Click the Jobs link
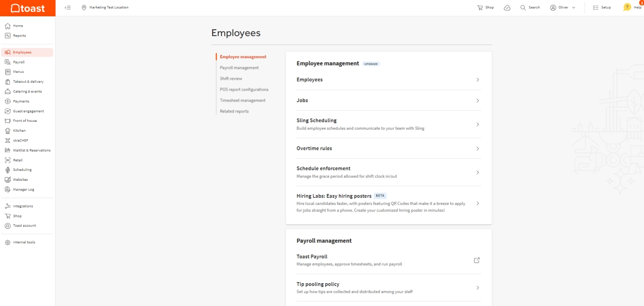The image size is (644, 306). point(302,101)
